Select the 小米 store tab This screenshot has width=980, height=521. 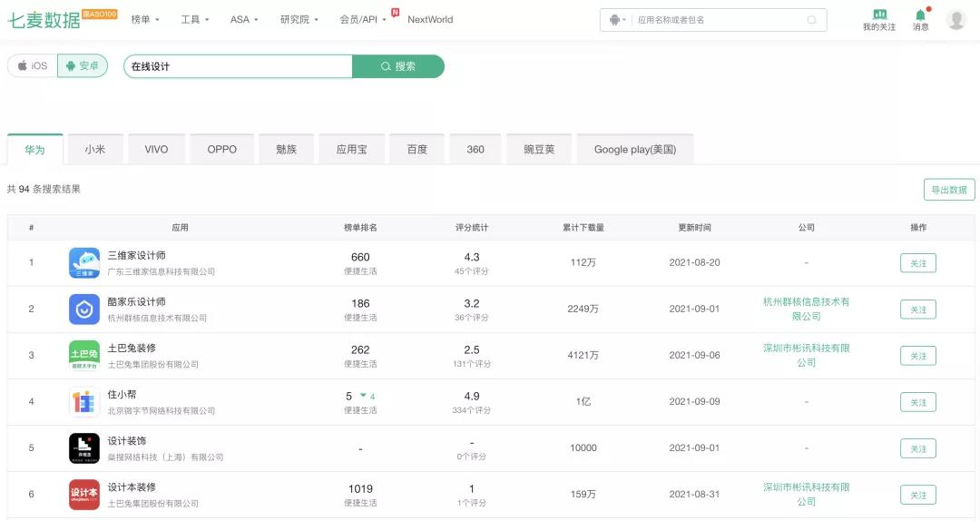pos(95,150)
